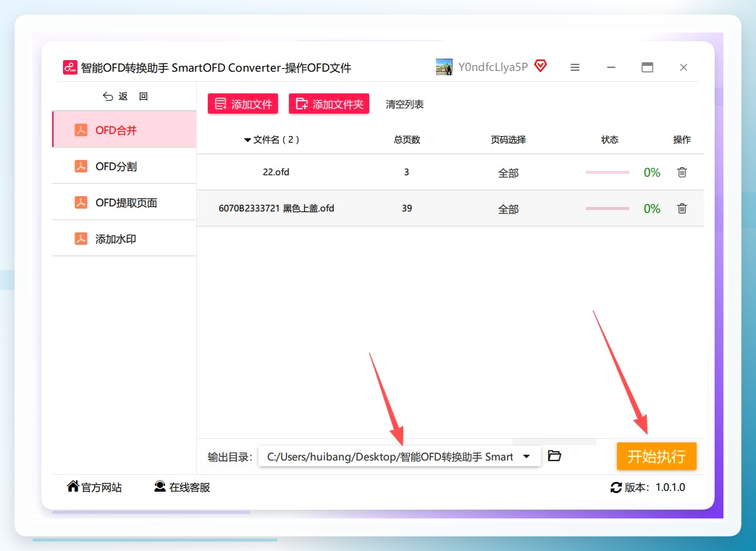Screen dimensions: 756x551
Task: Minimize the SmartOFD Converter window
Action: 611,67
